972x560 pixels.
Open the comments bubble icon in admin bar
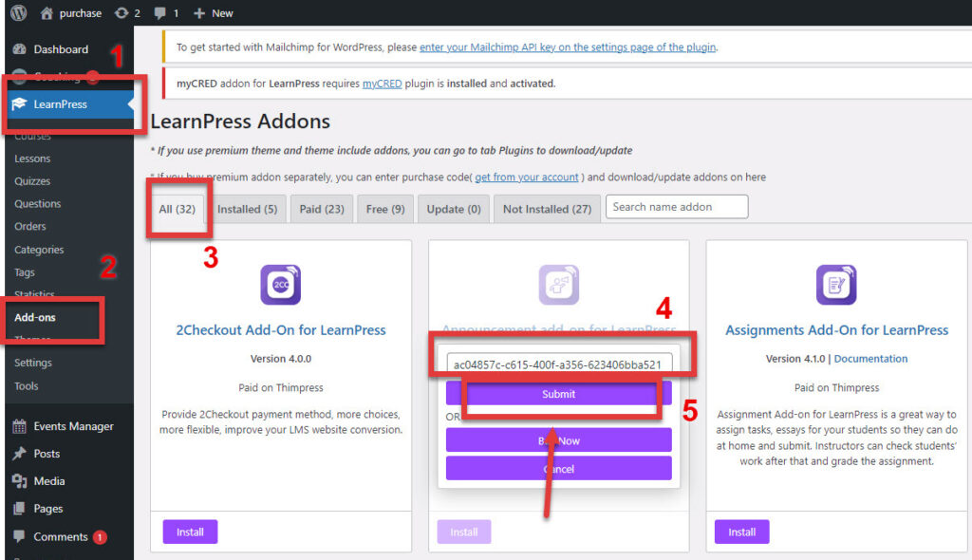tap(160, 13)
